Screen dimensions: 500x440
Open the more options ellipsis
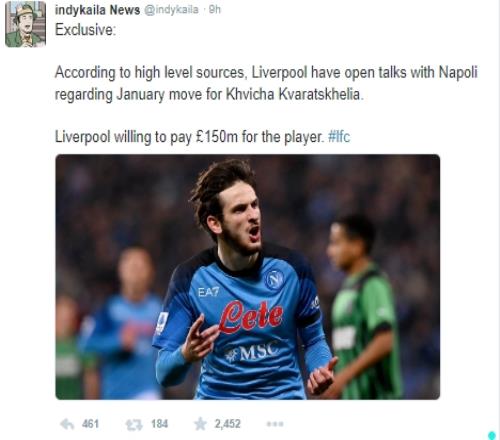pyautogui.click(x=275, y=424)
